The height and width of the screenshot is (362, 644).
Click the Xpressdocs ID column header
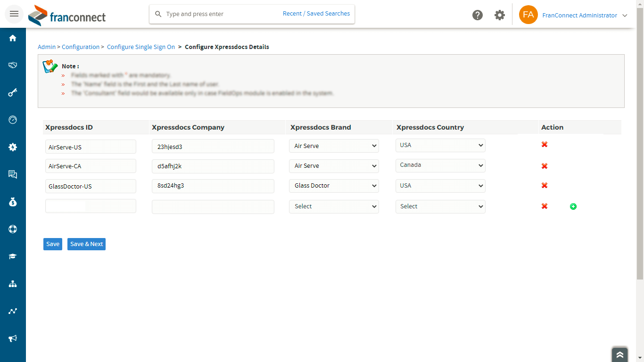click(69, 127)
